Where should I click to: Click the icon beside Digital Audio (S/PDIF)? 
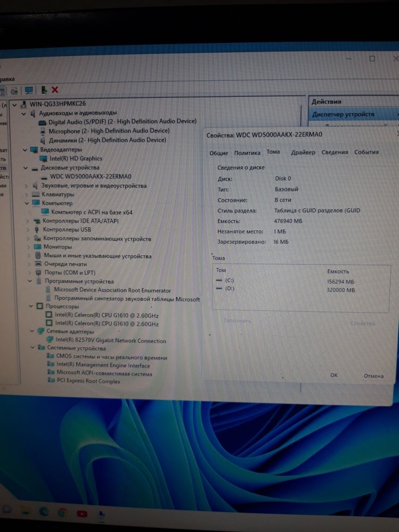tap(42, 122)
